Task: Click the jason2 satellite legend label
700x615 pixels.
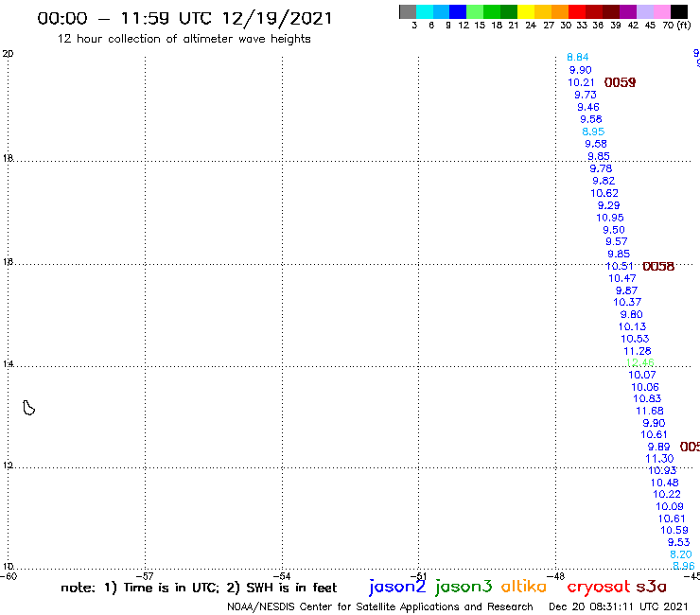Action: coord(397,587)
